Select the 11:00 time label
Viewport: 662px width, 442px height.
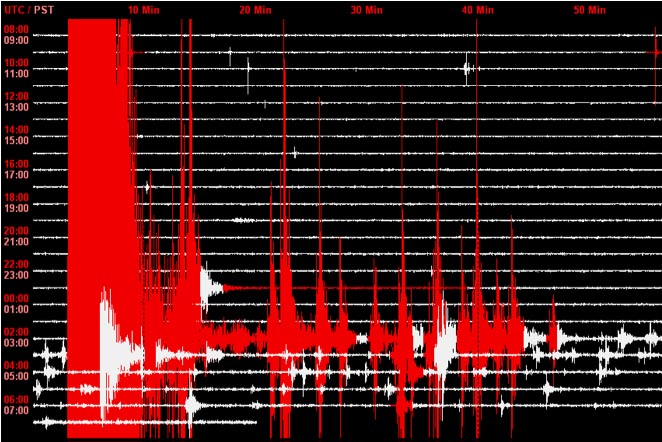click(x=16, y=73)
